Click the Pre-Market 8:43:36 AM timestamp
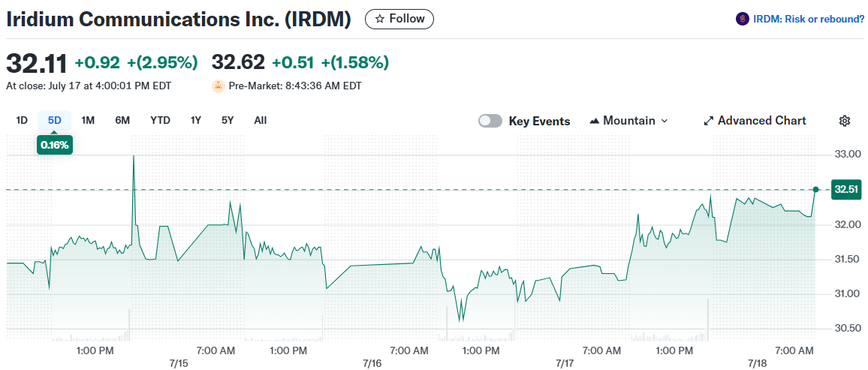The width and height of the screenshot is (868, 370). (295, 86)
